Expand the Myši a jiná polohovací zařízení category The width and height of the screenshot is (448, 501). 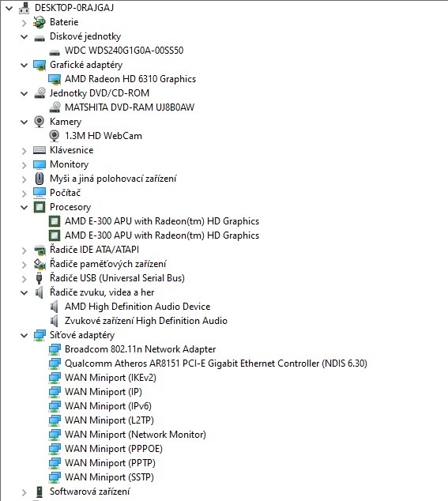coord(24,179)
